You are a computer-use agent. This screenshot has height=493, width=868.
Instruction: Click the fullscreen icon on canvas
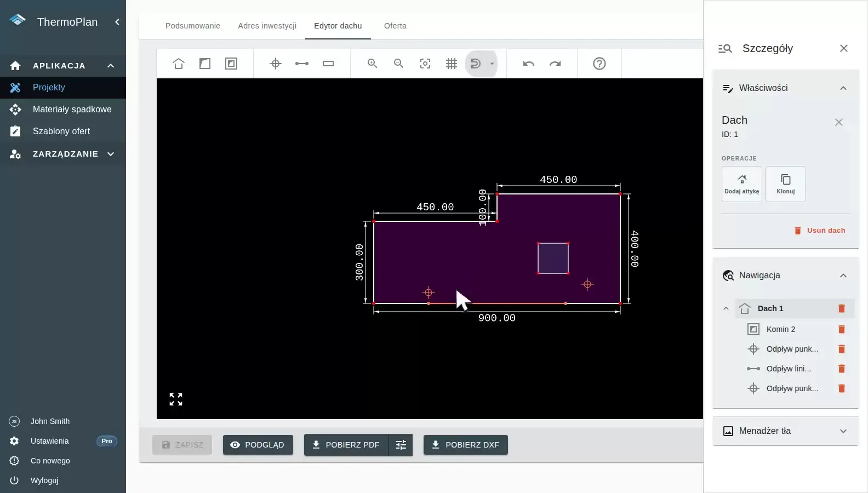pyautogui.click(x=176, y=399)
